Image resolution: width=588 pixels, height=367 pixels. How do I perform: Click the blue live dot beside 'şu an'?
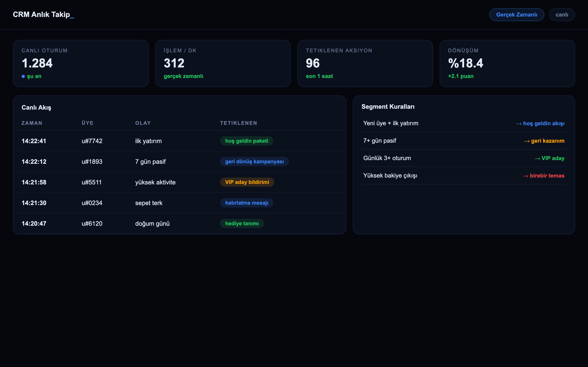[23, 76]
